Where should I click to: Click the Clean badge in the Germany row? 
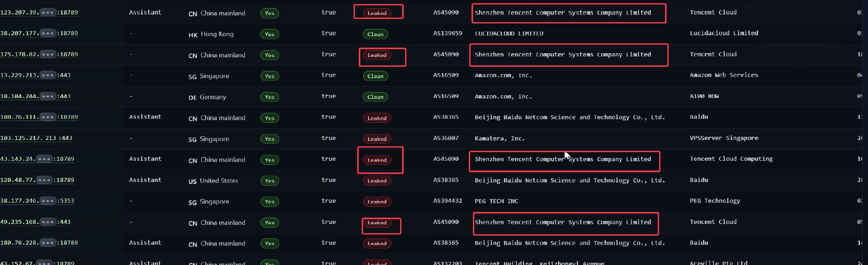pyautogui.click(x=375, y=97)
